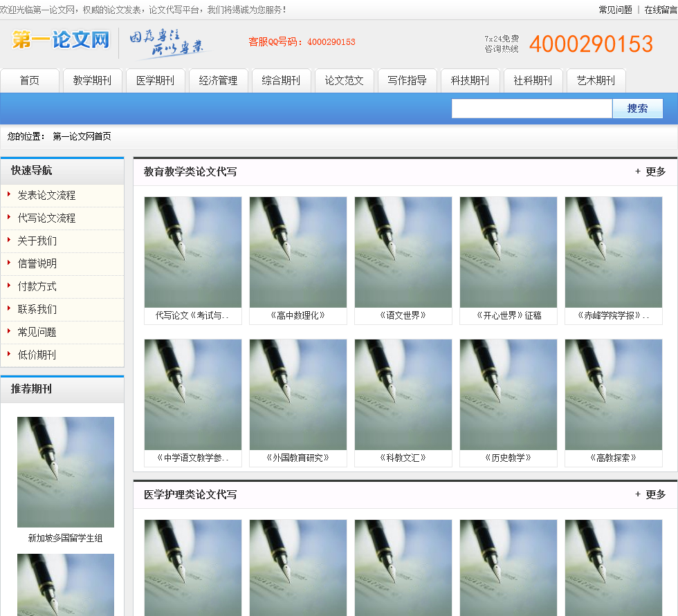The width and height of the screenshot is (678, 616).
Task: Click the 新加坡多国留学生组 caption link
Action: click(65, 539)
